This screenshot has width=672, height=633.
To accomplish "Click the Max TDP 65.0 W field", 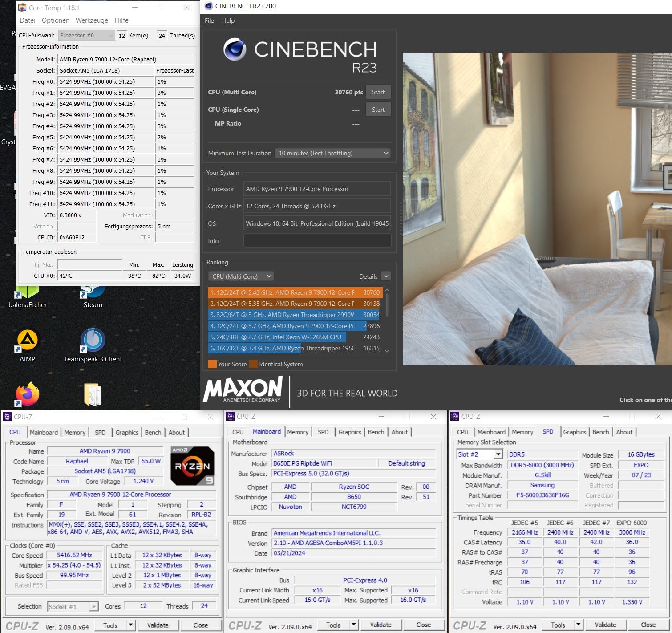I will tap(151, 461).
